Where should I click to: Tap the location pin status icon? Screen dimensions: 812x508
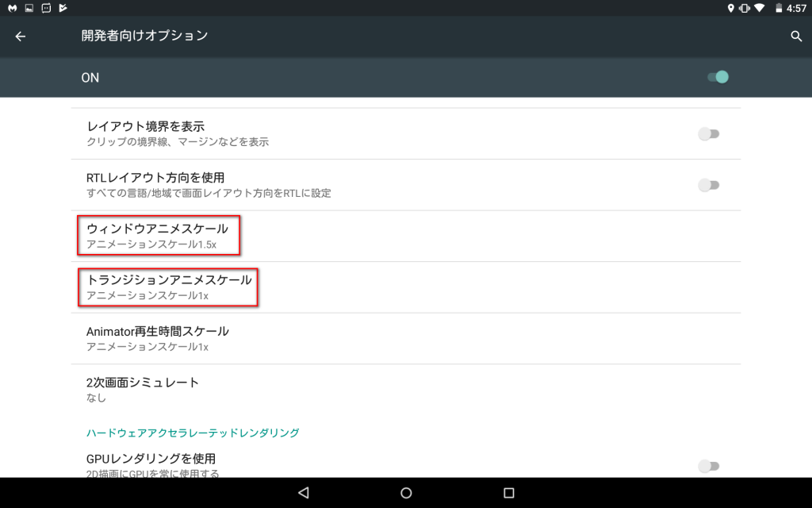(x=730, y=8)
